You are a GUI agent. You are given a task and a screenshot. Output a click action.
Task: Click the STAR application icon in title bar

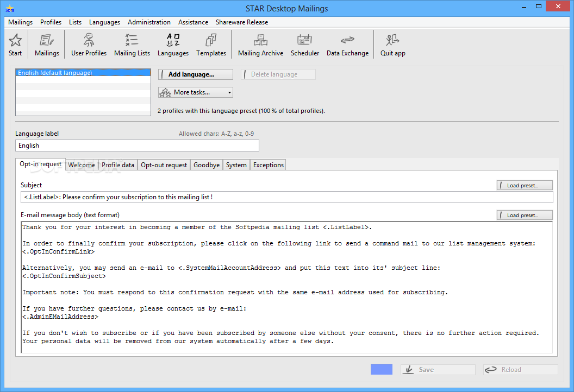(x=10, y=8)
